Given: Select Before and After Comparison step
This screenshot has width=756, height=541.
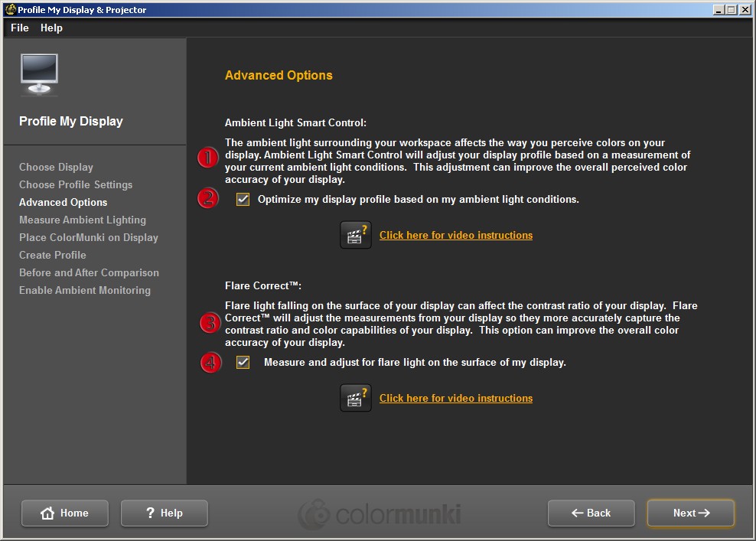Looking at the screenshot, I should coord(90,273).
